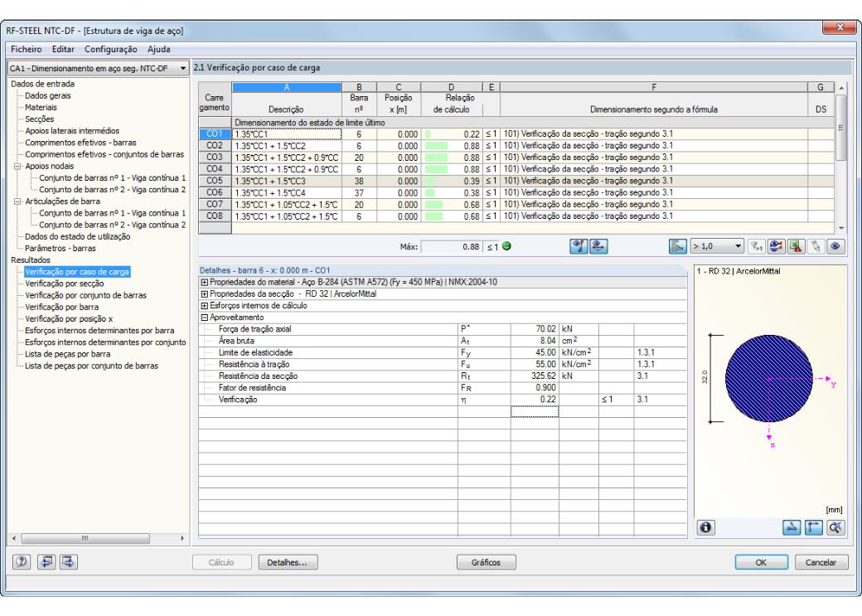Click the pick member pointer icon

point(816,246)
